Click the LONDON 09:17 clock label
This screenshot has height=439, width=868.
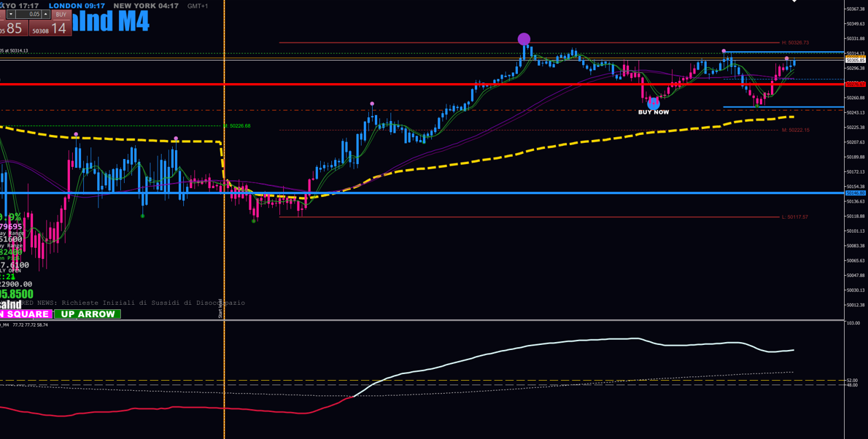click(78, 6)
